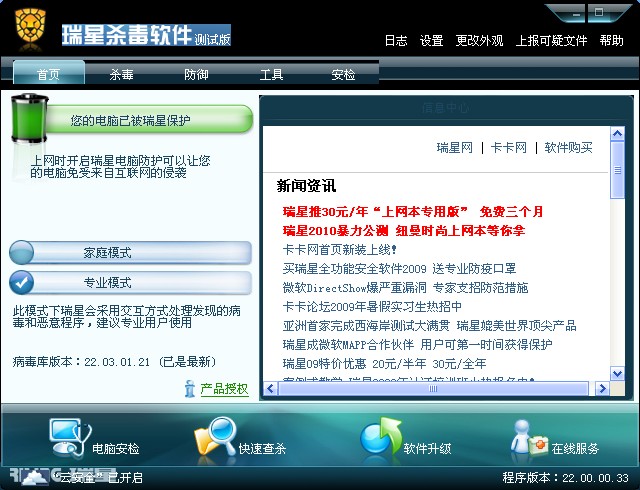Viewport: 640px width, 490px height.
Task: Click news panel scroll right arrow
Action: pyautogui.click(x=602, y=388)
